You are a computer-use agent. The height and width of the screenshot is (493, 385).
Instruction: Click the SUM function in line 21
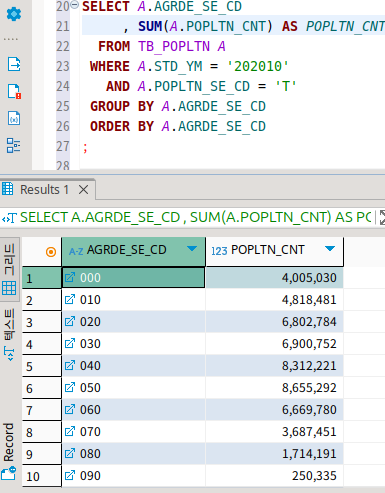[x=150, y=26]
